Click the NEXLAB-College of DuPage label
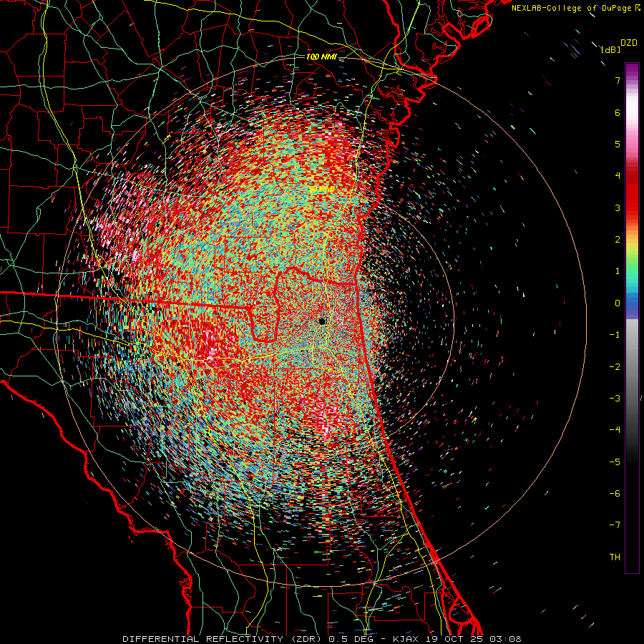 [x=575, y=8]
